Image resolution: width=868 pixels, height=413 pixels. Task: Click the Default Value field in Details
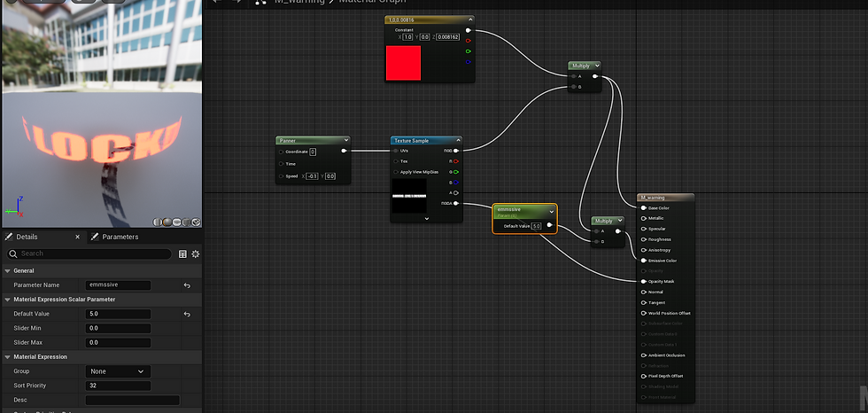point(118,314)
